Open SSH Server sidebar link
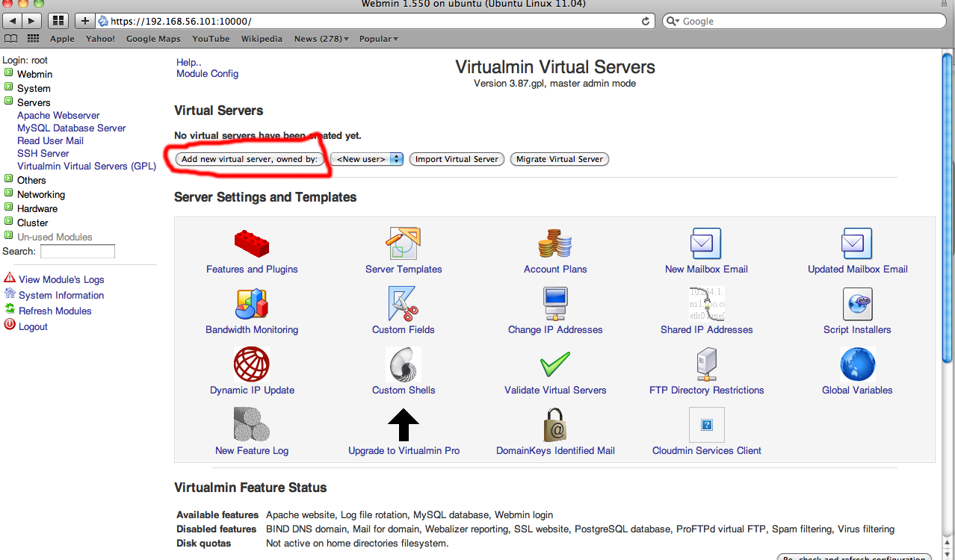The height and width of the screenshot is (560, 955). coord(43,154)
